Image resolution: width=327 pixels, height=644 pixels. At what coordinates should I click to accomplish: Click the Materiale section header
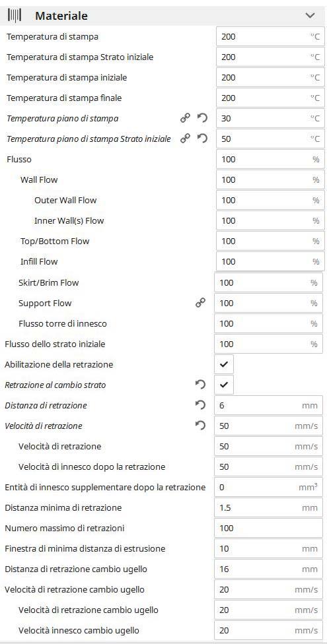pyautogui.click(x=163, y=16)
